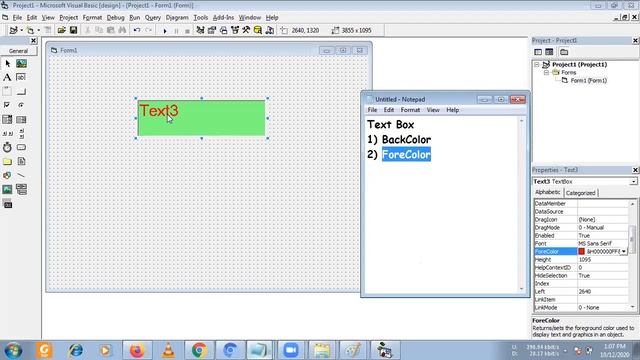The width and height of the screenshot is (640, 360).
Task: Select the Data control tool in the toolbox
Action: coord(21,189)
